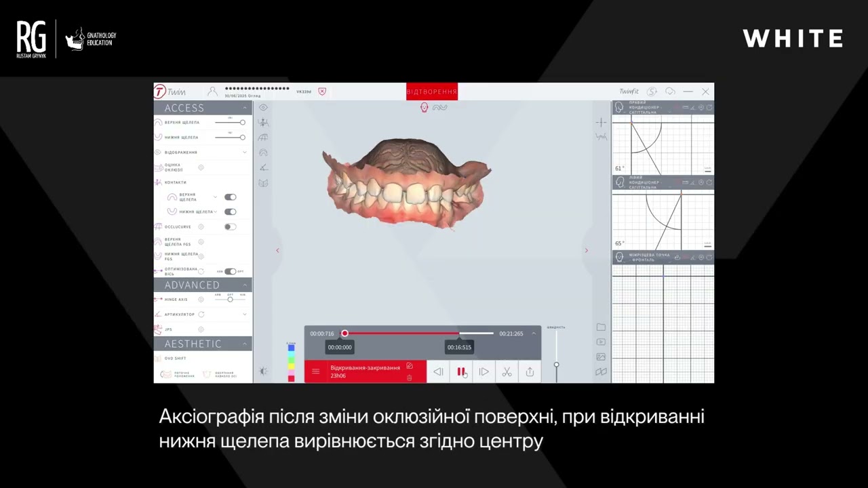Open Нижня щелепа contacts dropdown chevron
This screenshot has height=488, width=868.
(216, 211)
